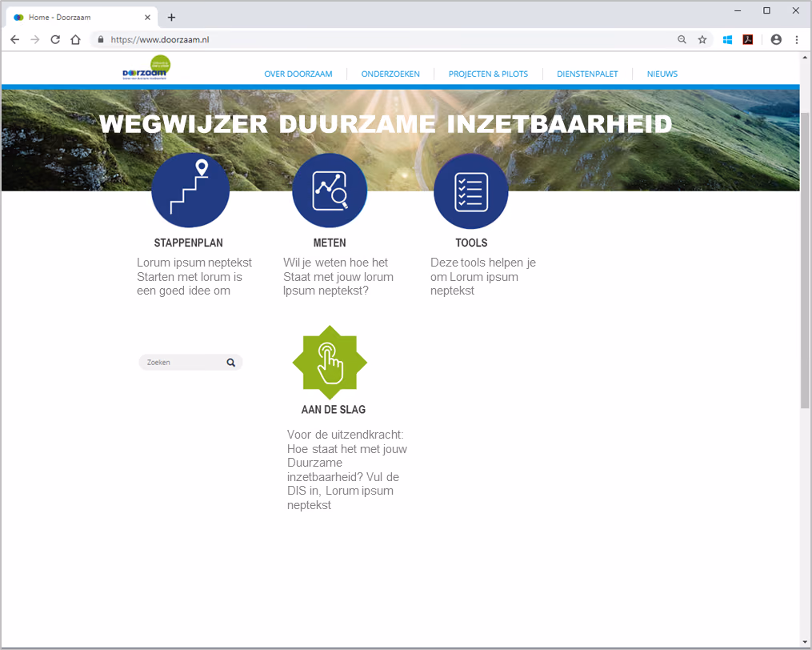Screen dimensions: 812x650
Task: Reload the current page
Action: [x=55, y=39]
